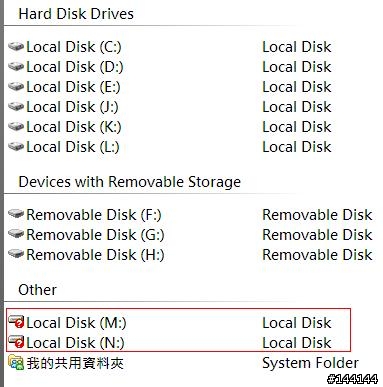Viewport: 383px width, 387px height.
Task: Select the Removable Disk (H:) name label
Action: point(95,255)
